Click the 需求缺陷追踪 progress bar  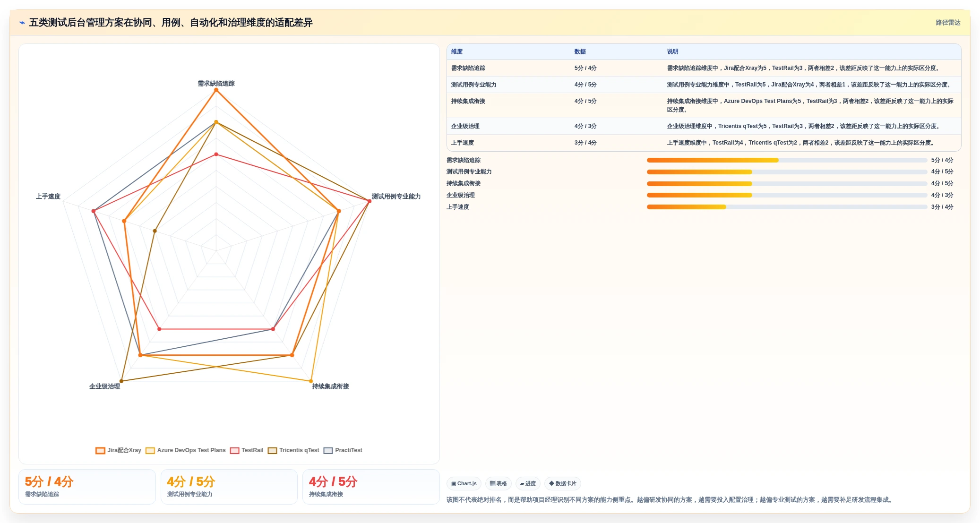point(787,160)
